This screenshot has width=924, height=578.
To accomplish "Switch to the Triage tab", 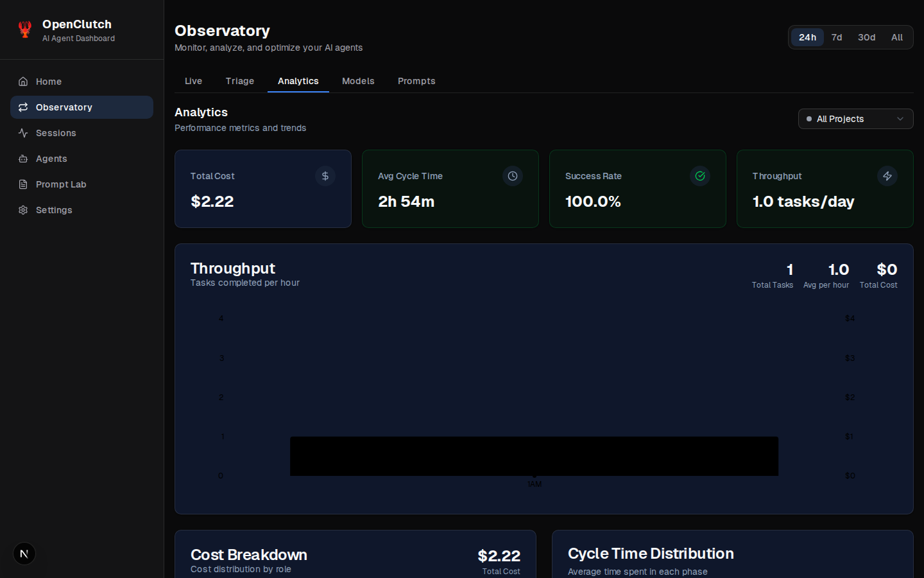I will 240,81.
